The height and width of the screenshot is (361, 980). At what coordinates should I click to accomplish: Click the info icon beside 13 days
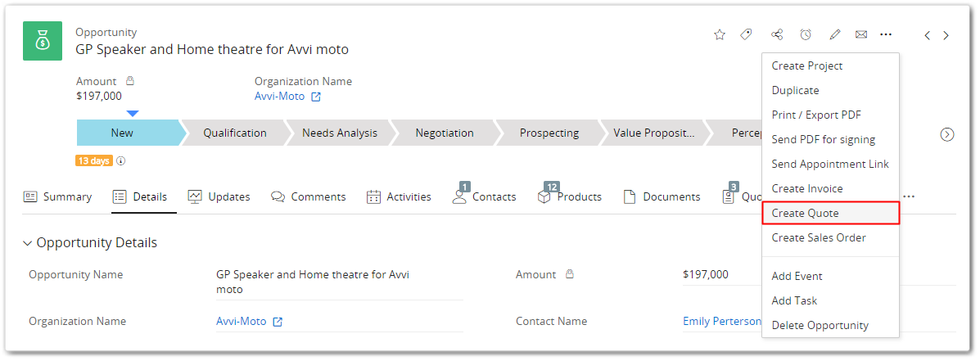[x=121, y=161]
